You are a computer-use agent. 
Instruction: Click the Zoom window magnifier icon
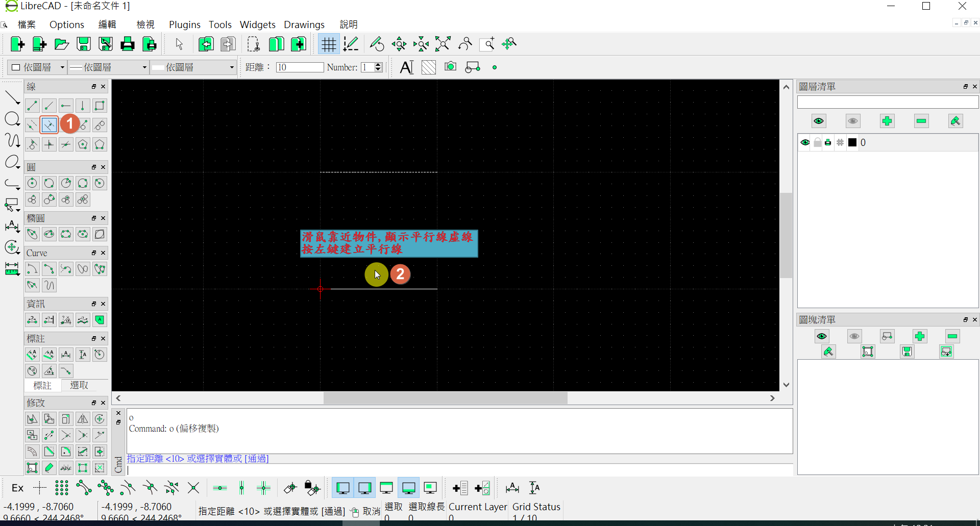pos(487,44)
